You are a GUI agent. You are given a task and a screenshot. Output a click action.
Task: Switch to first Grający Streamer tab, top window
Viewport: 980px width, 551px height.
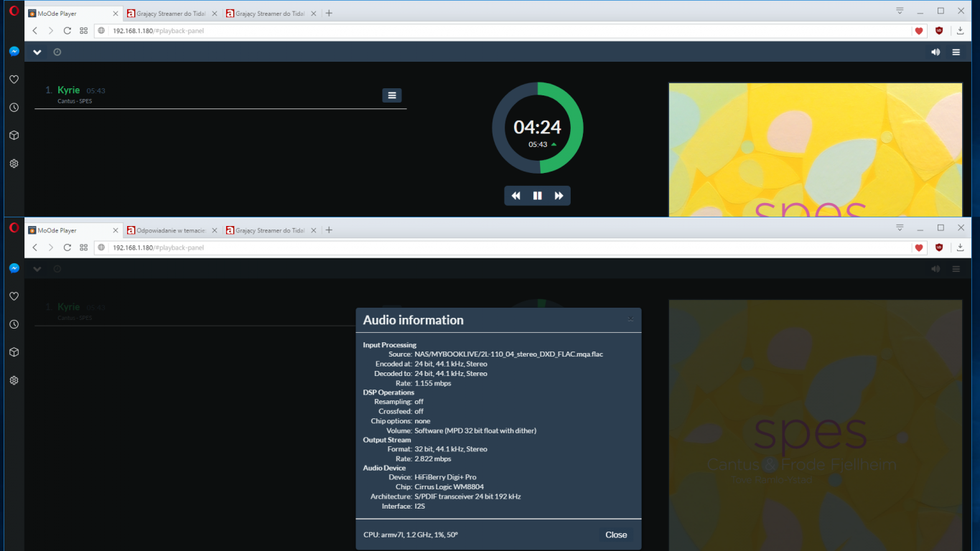[x=171, y=13]
